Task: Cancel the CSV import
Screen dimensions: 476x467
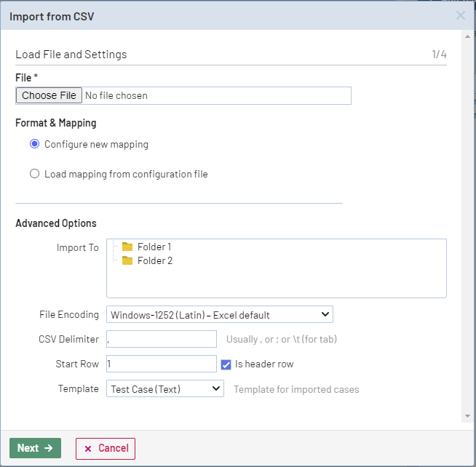Action: (106, 448)
